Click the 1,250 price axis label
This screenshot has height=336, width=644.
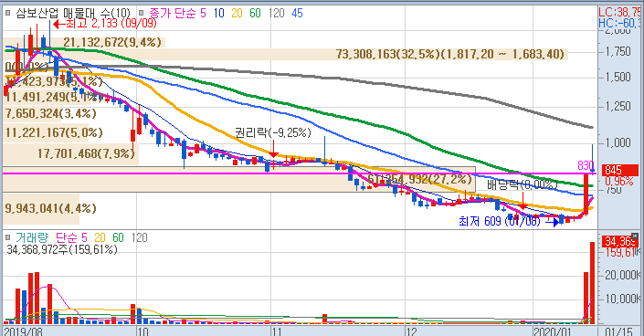[618, 107]
